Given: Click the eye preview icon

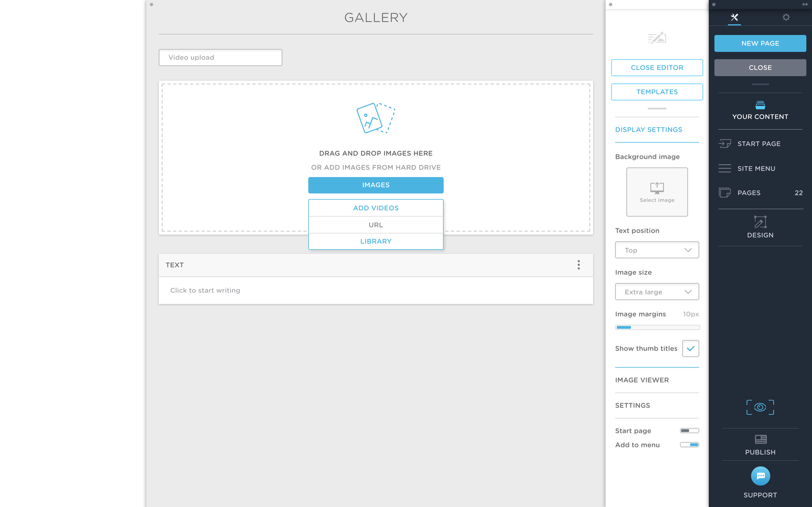Looking at the screenshot, I should tap(760, 407).
